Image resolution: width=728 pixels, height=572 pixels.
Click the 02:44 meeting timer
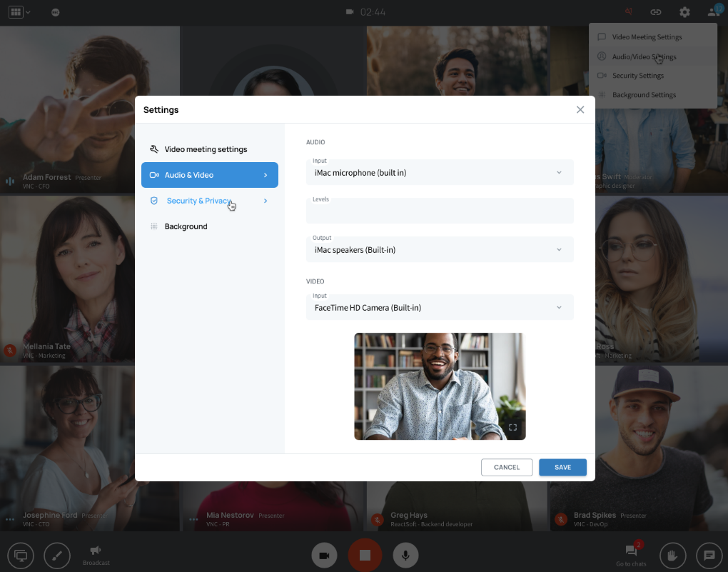pos(373,12)
